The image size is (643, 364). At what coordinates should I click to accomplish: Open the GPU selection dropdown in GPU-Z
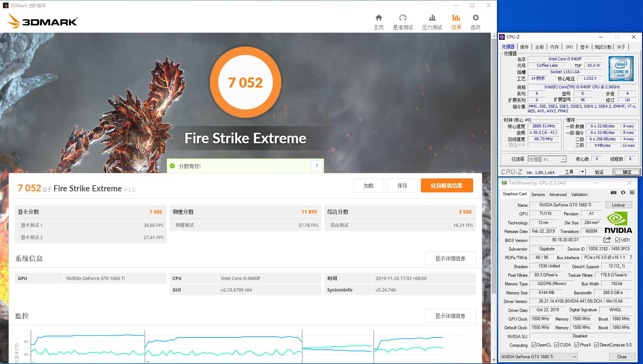[x=539, y=356]
